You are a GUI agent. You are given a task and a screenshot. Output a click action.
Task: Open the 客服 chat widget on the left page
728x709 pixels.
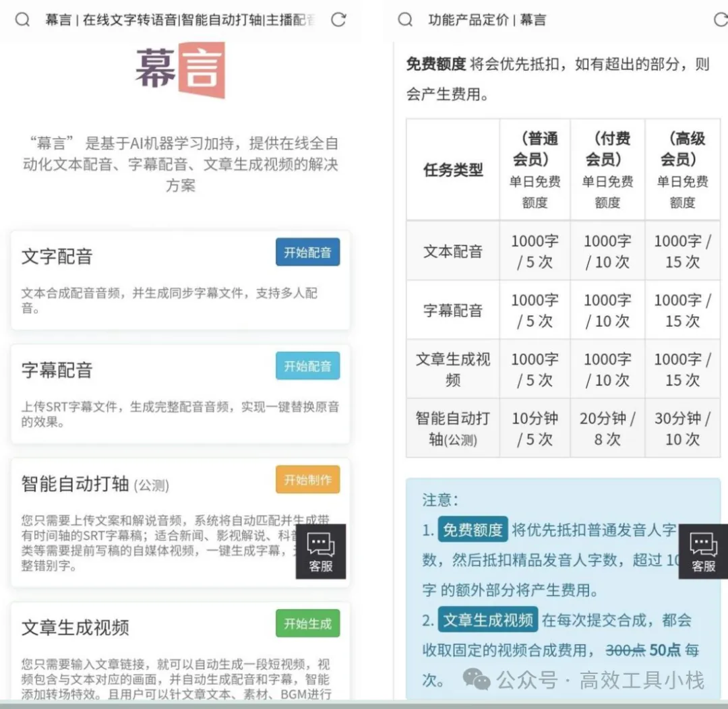321,551
